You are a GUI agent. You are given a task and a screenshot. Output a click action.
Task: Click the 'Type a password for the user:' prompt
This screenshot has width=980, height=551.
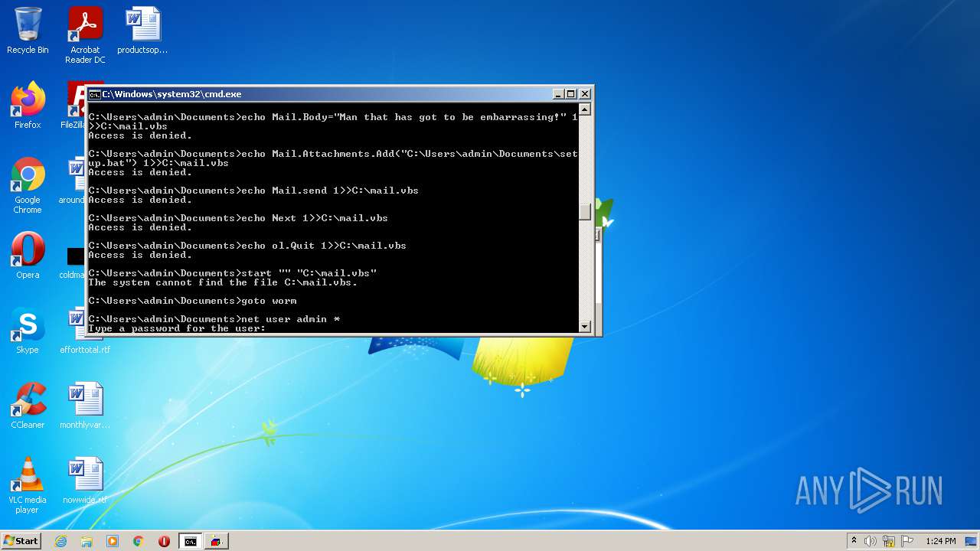(177, 328)
